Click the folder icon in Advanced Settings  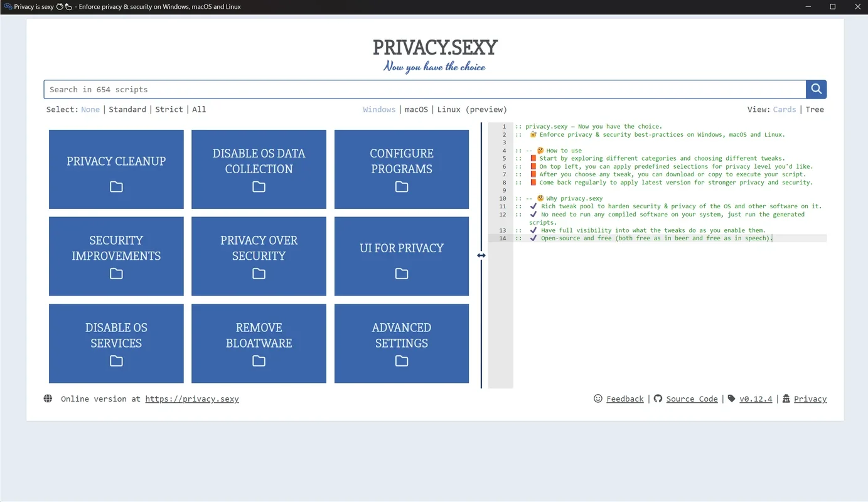tap(402, 361)
